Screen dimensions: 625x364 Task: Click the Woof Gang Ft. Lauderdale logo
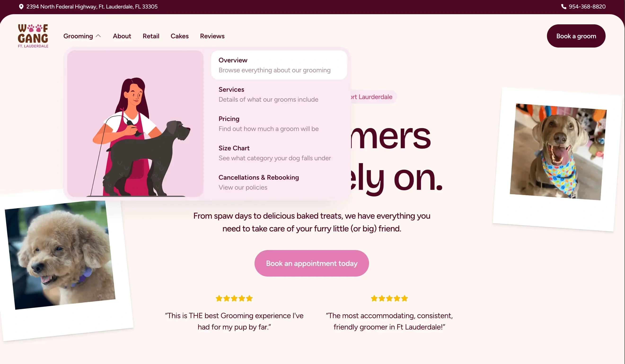pyautogui.click(x=33, y=36)
